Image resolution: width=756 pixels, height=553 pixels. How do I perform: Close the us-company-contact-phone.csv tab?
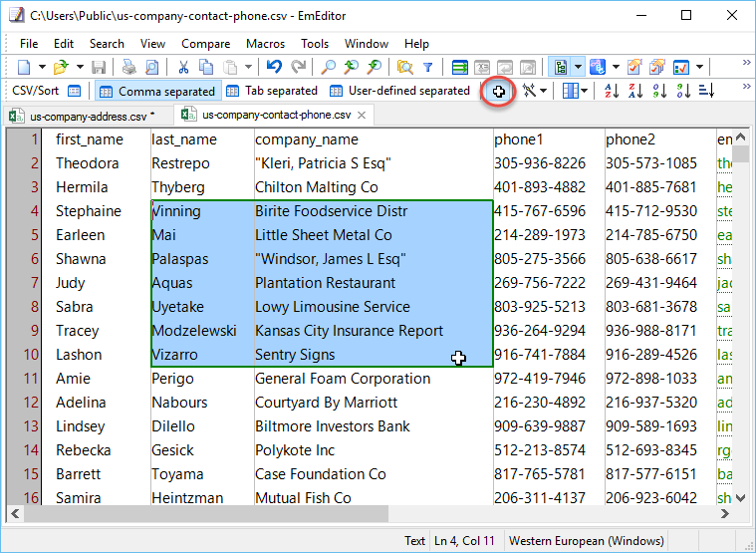point(362,116)
